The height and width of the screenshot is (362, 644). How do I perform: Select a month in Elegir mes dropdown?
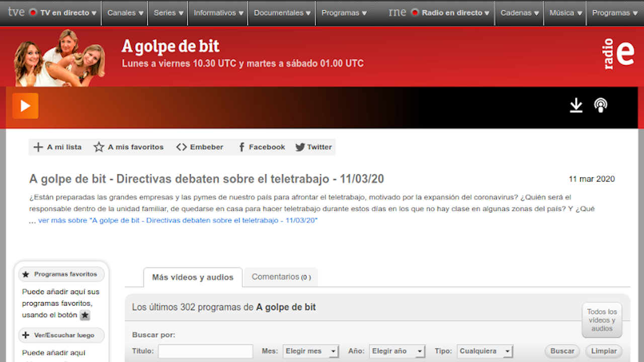point(311,351)
